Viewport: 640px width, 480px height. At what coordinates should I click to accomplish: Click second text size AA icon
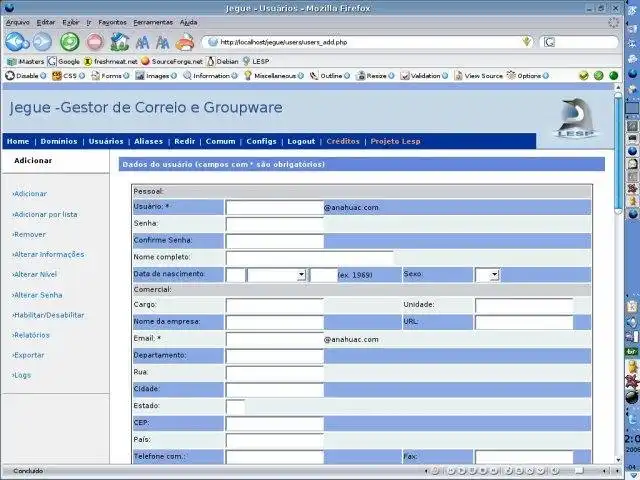point(162,42)
